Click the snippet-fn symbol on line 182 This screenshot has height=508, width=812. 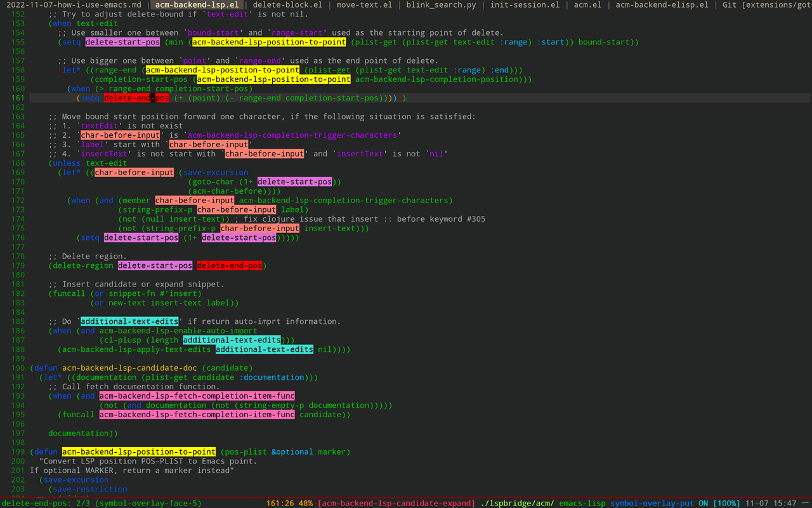click(132, 293)
